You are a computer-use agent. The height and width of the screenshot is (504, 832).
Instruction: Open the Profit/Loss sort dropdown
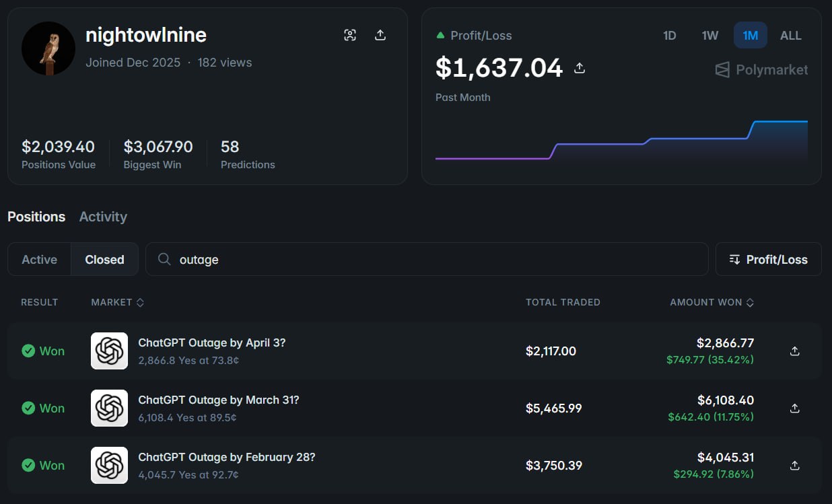point(768,260)
